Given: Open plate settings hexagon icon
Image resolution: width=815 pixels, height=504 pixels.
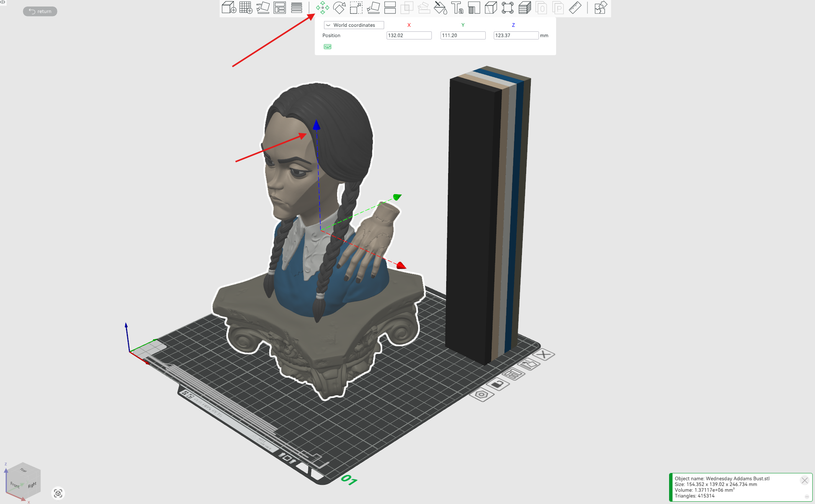Looking at the screenshot, I should coord(481,394).
